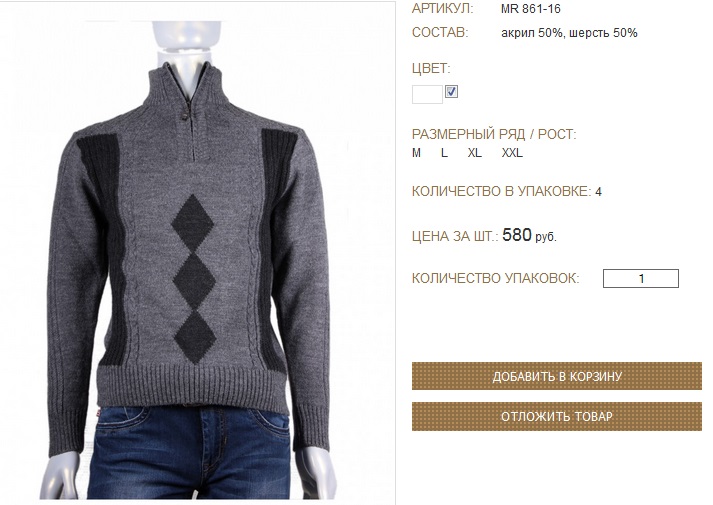Image resolution: width=713 pixels, height=505 pixels.
Task: Focus the КОЛИЧЕСТВО УПАКОВОК quantity field
Action: point(641,279)
